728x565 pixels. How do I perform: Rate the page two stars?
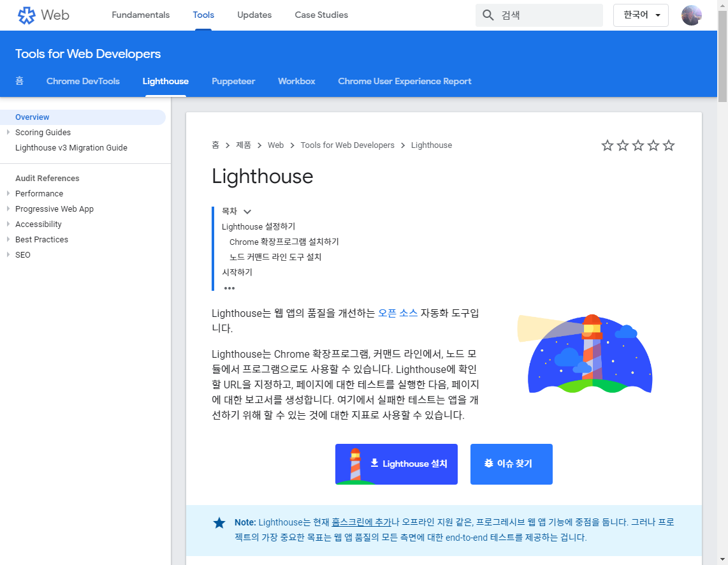(623, 145)
